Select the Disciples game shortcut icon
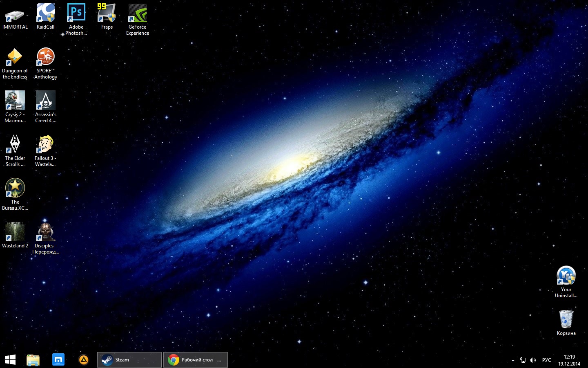 (45, 232)
